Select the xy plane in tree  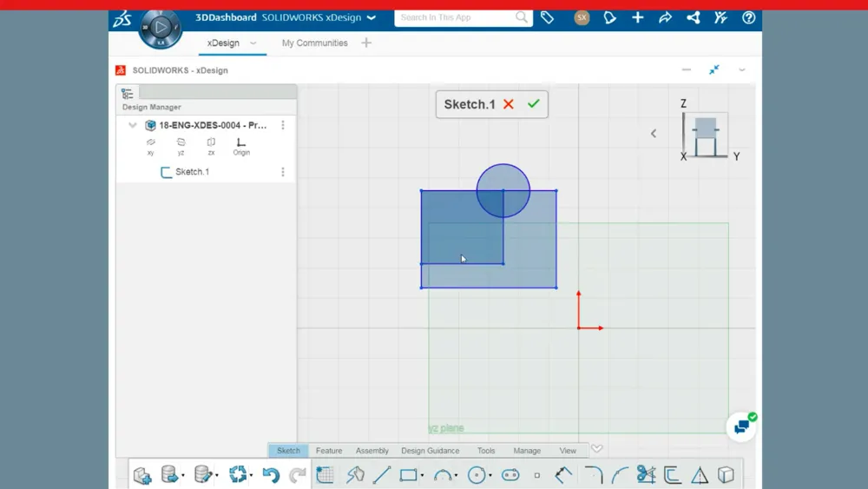150,147
